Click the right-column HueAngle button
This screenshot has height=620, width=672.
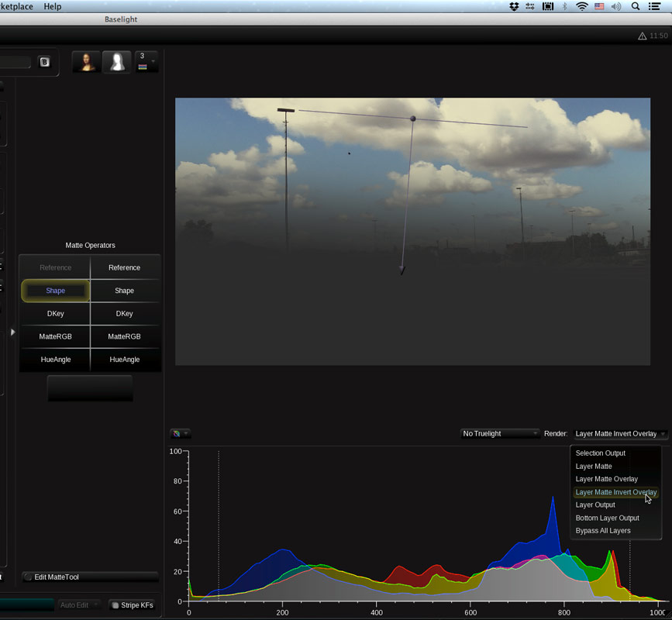[x=125, y=360]
